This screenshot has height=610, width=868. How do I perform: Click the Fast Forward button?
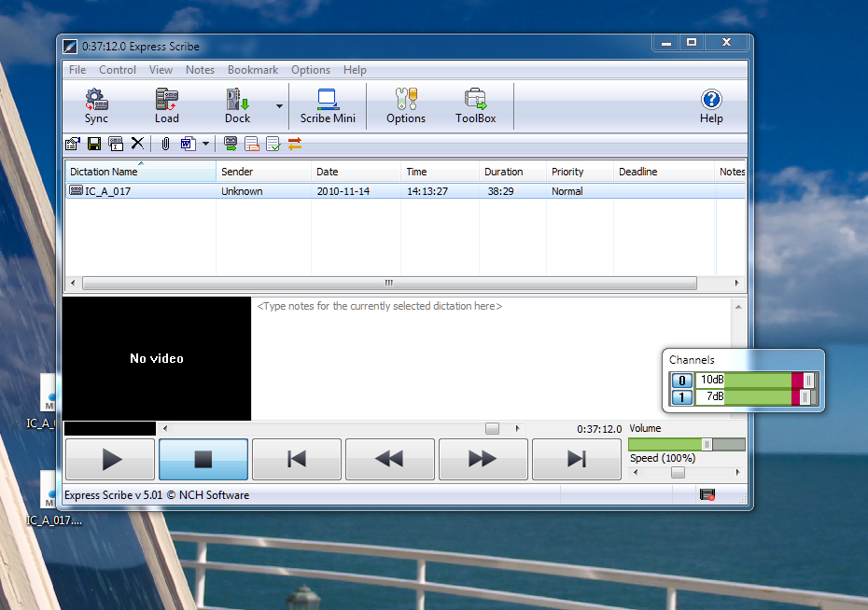click(483, 459)
